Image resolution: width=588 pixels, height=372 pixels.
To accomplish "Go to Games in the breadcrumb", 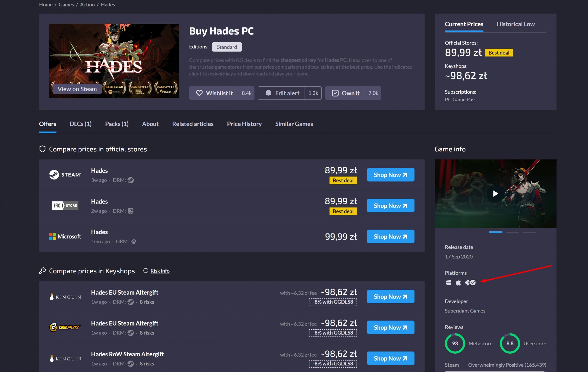I will point(66,4).
